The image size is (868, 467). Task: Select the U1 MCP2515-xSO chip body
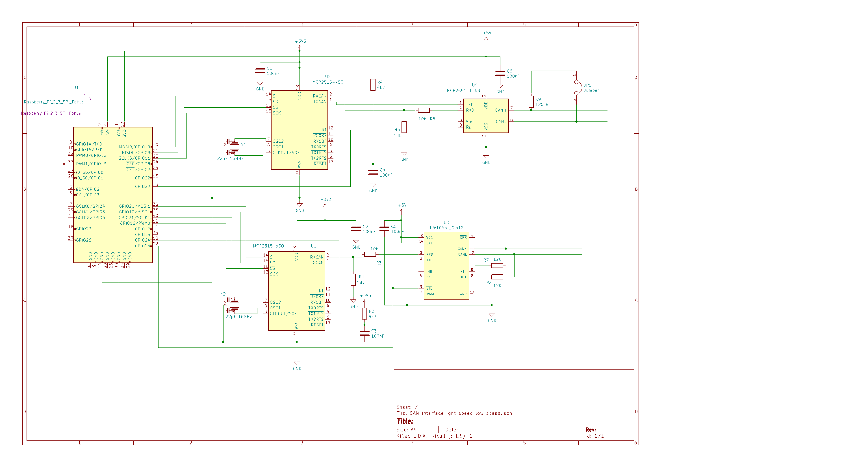tap(296, 291)
